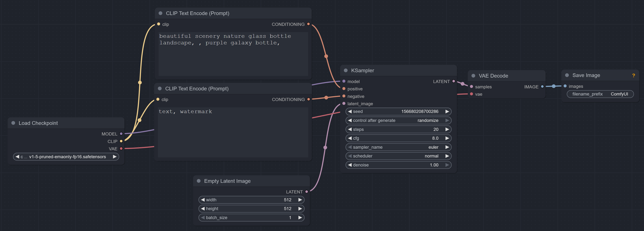The width and height of the screenshot is (644, 231).
Task: Click the VAE Decode samples input socket
Action: click(471, 87)
